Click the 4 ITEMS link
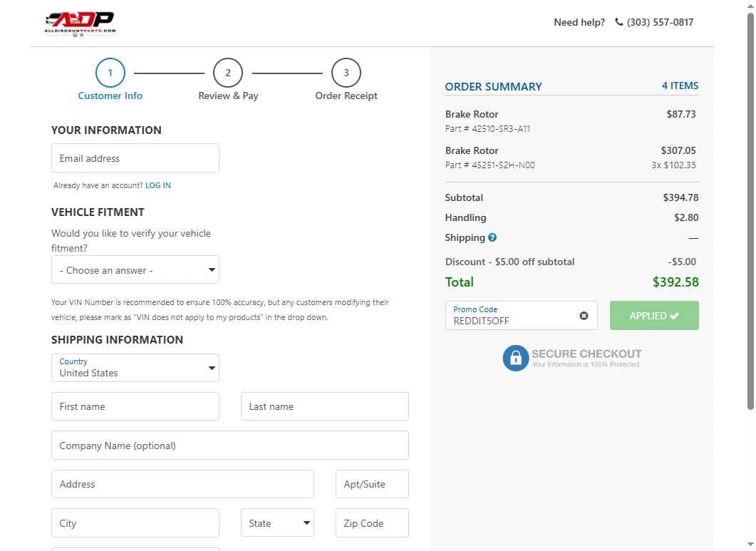The image size is (756, 551). 680,86
